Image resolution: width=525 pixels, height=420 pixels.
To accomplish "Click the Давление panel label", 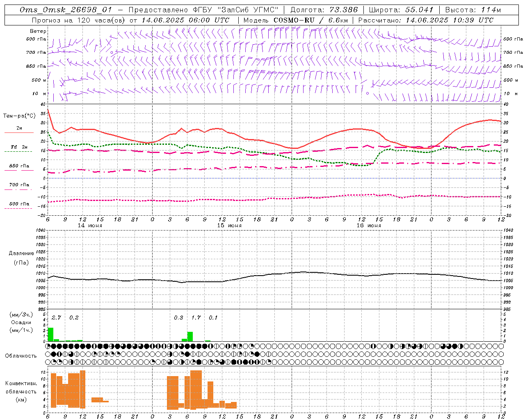I will (x=21, y=253).
